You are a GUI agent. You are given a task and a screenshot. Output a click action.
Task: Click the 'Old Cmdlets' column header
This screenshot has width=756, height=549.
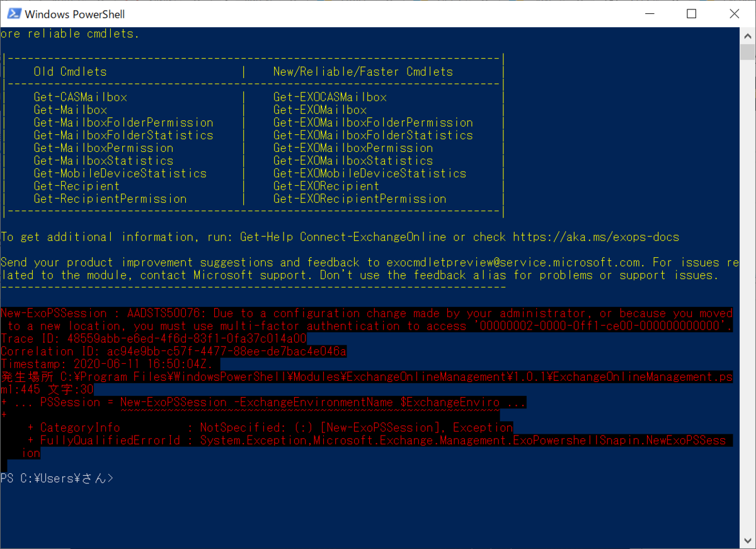pos(70,72)
